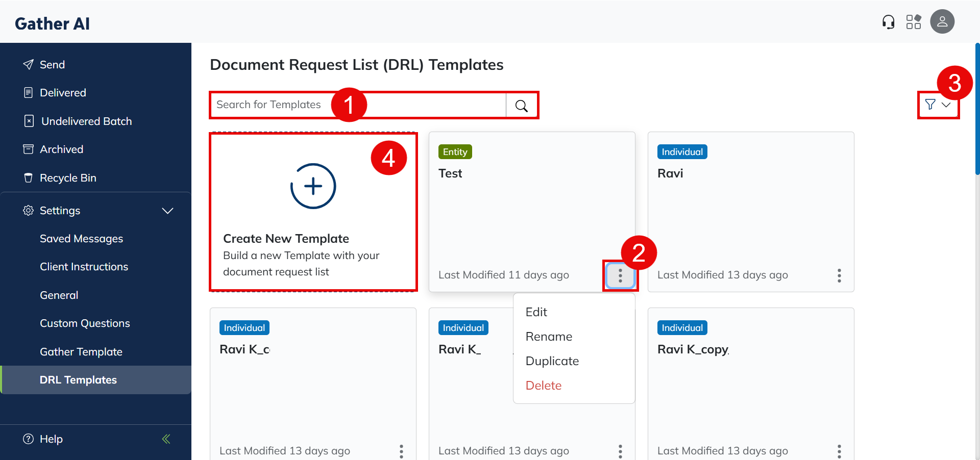
Task: Collapse sidebar with double chevron icon
Action: [x=166, y=439]
